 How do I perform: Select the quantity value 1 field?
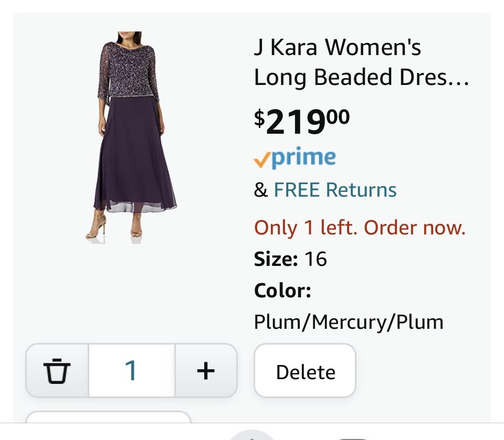(131, 371)
